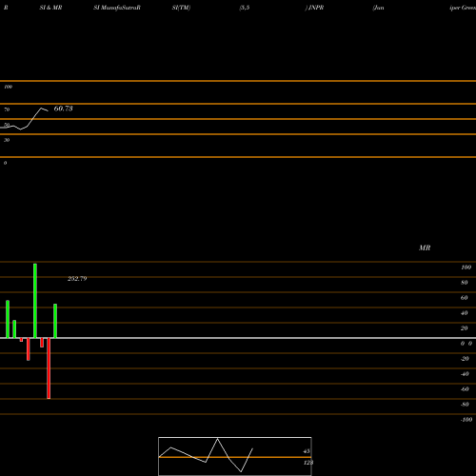Image resolution: width=476 pixels, height=476 pixels.
Task: Click the 80 label on MR axis
Action: coord(464,283)
